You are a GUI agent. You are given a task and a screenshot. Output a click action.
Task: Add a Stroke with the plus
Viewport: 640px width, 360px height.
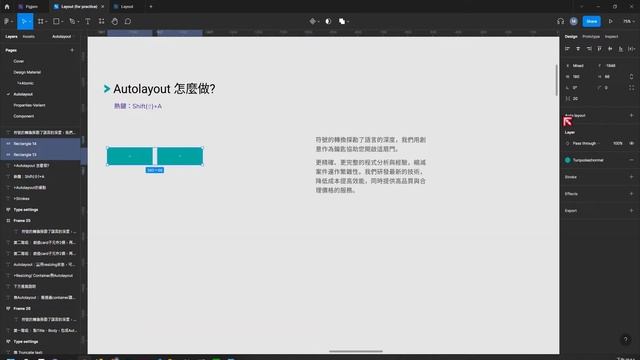631,177
